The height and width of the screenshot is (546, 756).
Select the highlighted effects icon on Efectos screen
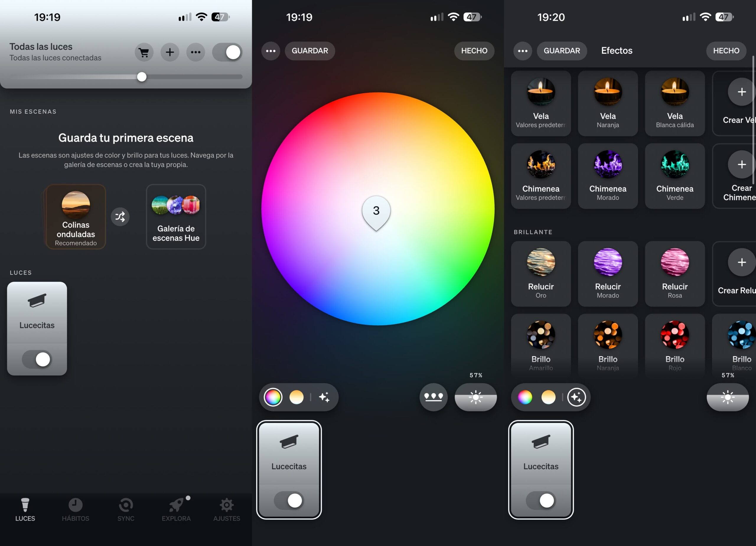click(x=577, y=397)
